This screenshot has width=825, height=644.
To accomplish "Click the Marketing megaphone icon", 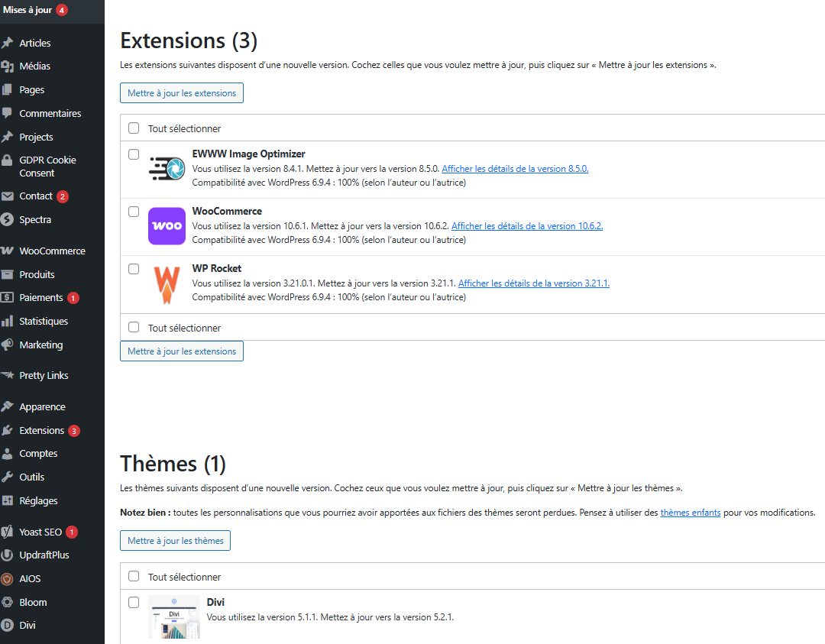I will [8, 345].
